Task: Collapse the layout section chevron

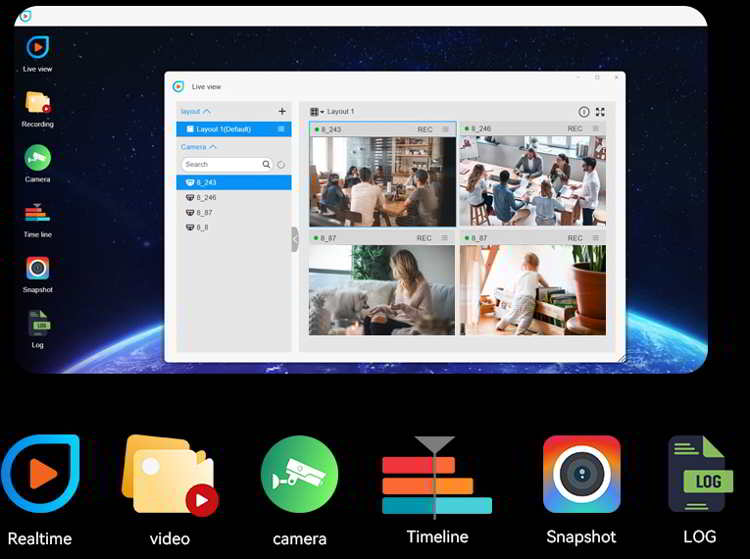Action: point(207,111)
